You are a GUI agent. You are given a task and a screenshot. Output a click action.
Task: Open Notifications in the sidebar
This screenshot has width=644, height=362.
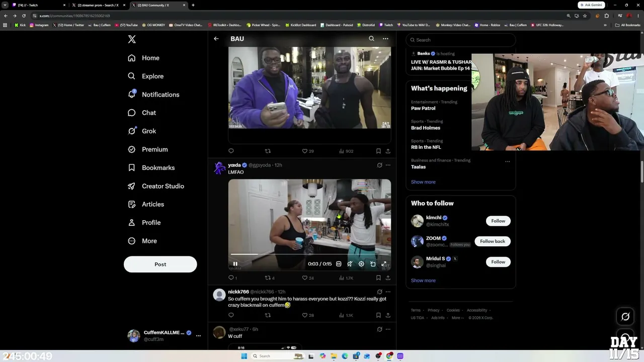[153, 95]
